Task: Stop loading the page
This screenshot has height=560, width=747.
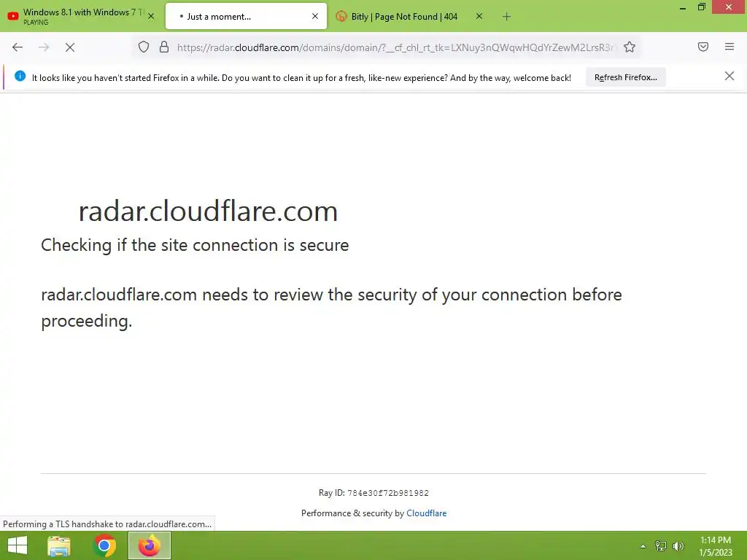Action: [70, 47]
